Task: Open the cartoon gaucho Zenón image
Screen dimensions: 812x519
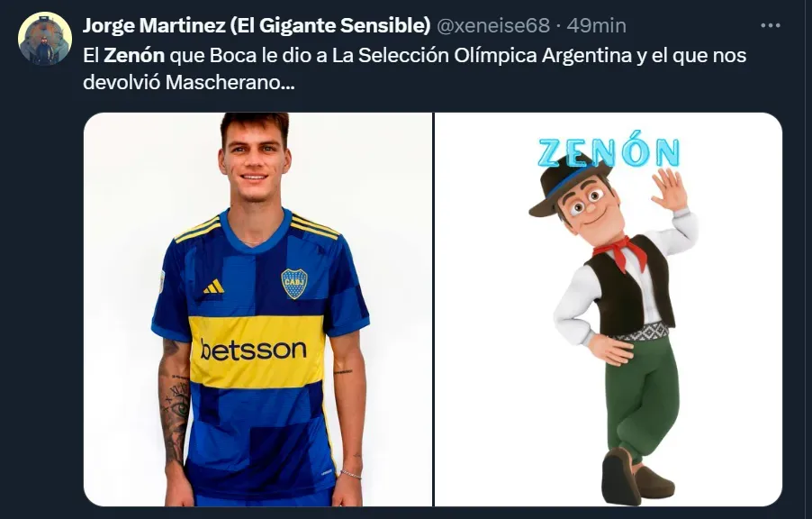Action: click(x=608, y=309)
